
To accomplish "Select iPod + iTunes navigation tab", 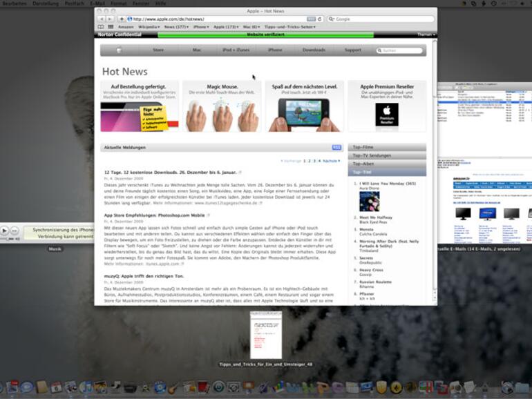I will [x=236, y=50].
